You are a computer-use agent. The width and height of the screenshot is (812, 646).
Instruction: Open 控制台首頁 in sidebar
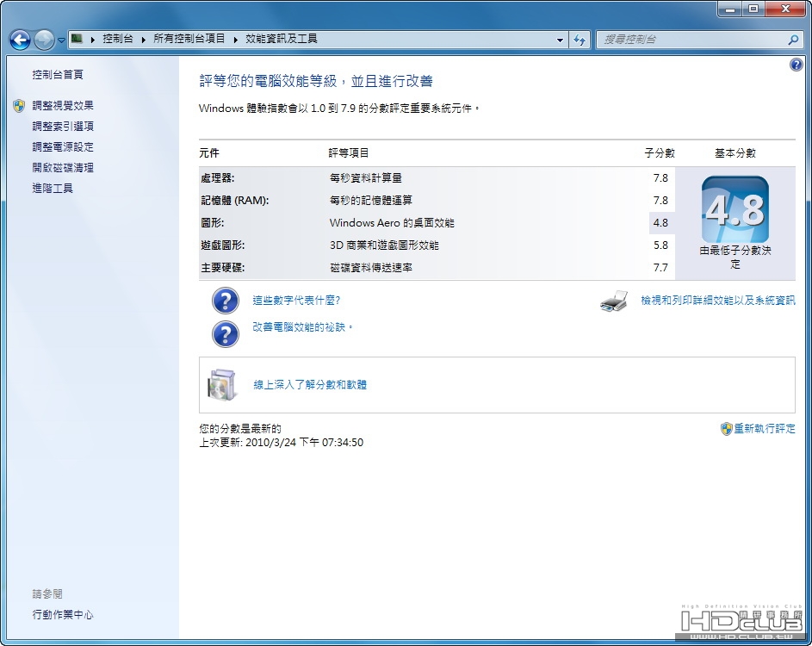click(x=58, y=75)
